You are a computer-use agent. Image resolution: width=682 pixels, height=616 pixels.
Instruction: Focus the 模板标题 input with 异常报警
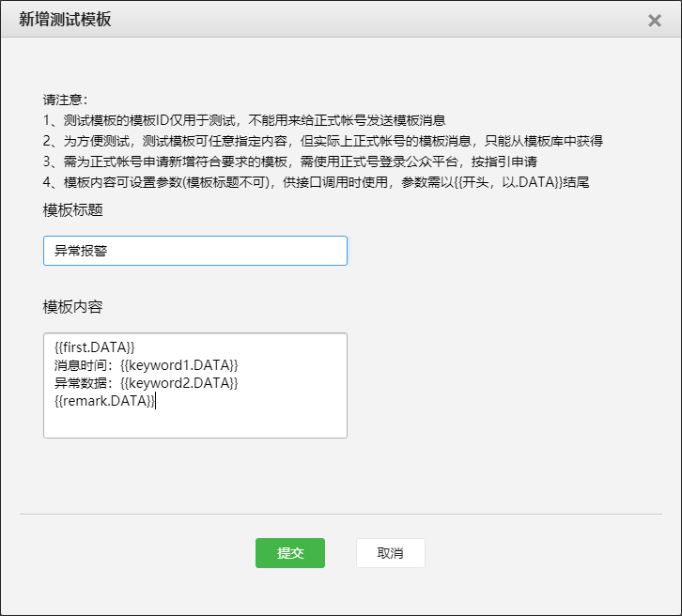[195, 251]
